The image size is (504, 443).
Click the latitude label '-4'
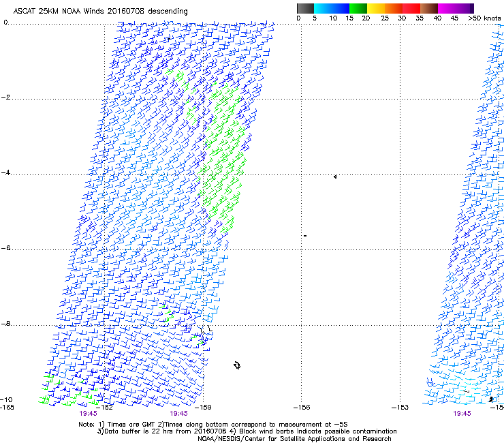pos(5,172)
